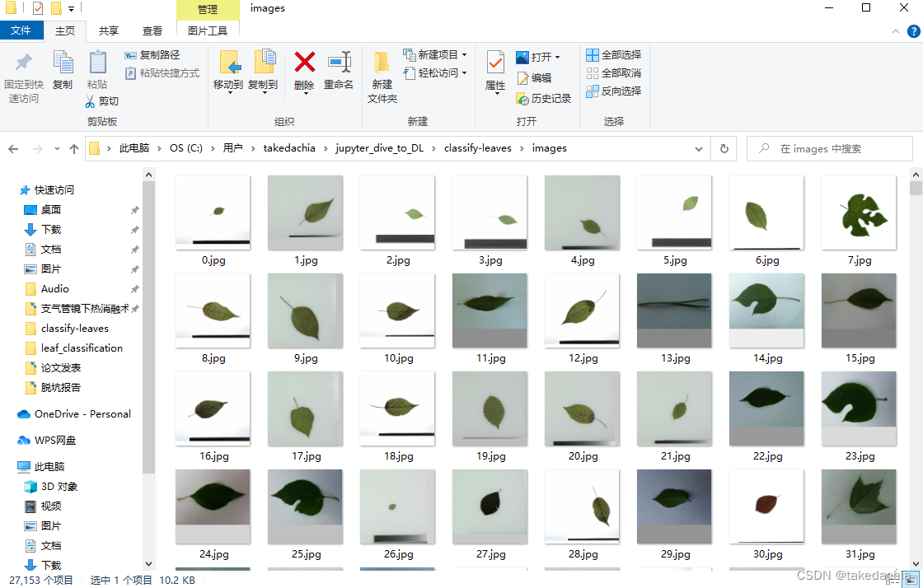Open the 图片工具 ribbon tab
923x588 pixels.
[207, 30]
